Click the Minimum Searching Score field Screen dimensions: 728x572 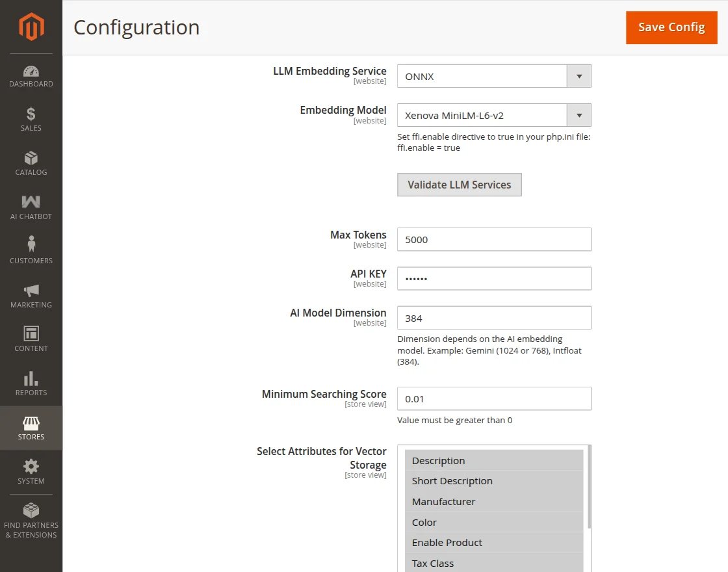(x=494, y=398)
